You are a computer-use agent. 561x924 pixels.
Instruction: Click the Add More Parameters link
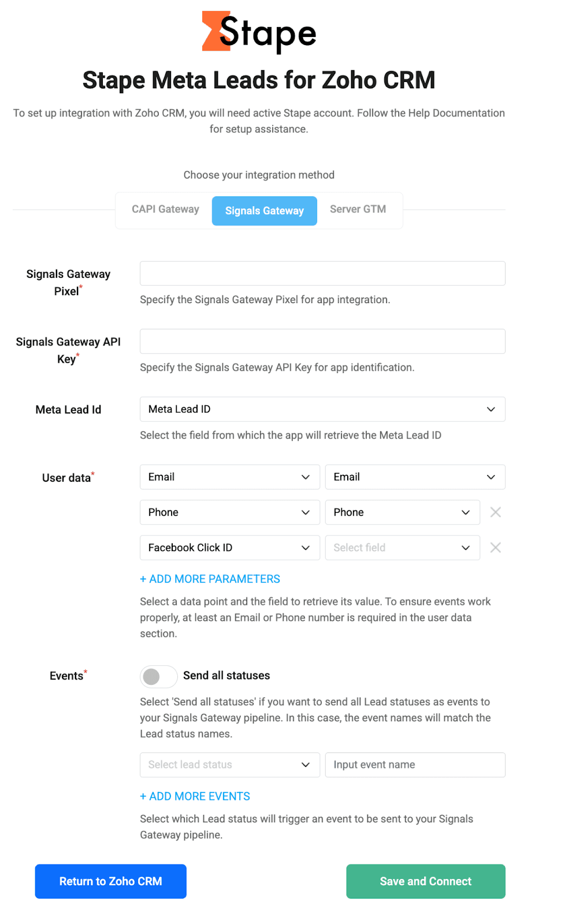pos(210,579)
